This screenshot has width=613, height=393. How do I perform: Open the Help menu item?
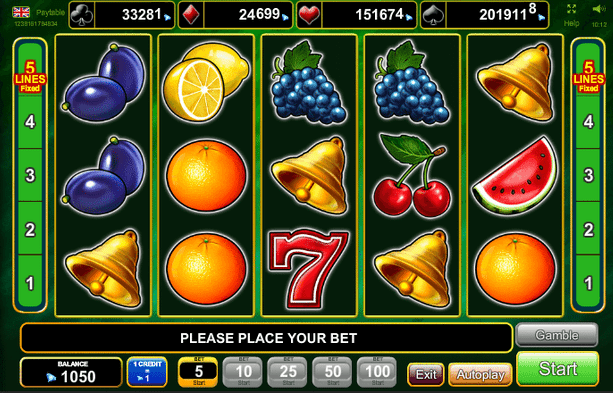[571, 23]
